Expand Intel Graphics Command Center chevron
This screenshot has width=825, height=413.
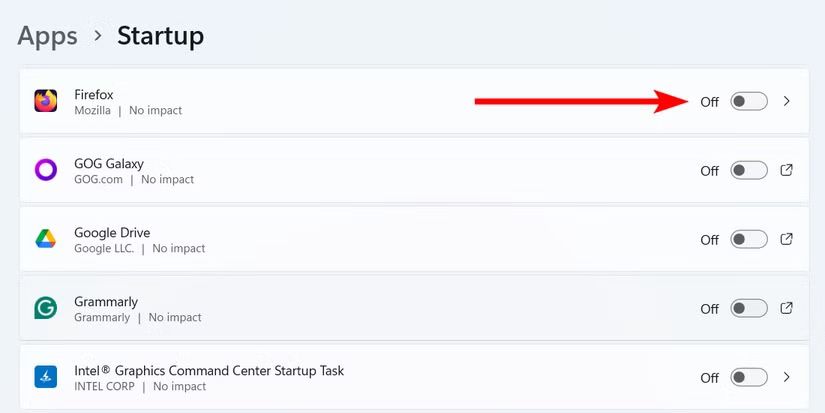787,377
